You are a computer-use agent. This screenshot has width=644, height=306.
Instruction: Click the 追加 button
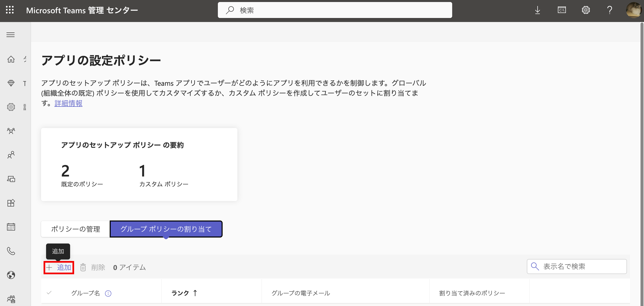[x=59, y=267]
